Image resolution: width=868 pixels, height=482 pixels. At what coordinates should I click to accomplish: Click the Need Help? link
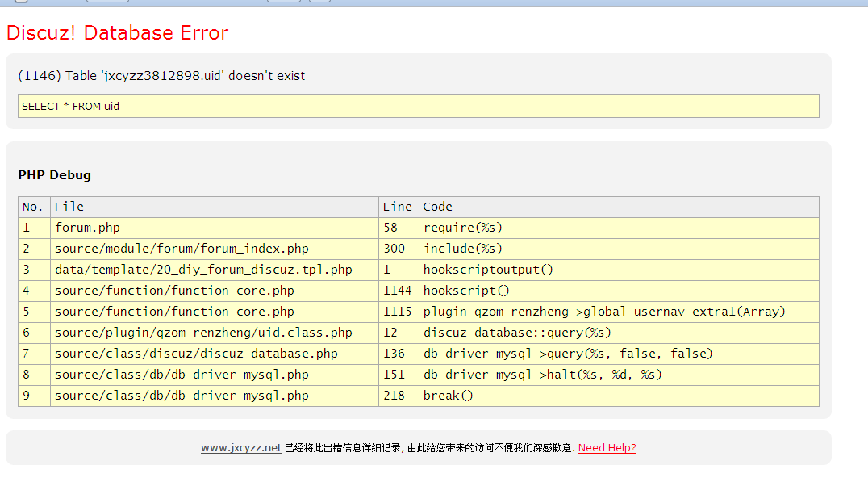pos(607,447)
